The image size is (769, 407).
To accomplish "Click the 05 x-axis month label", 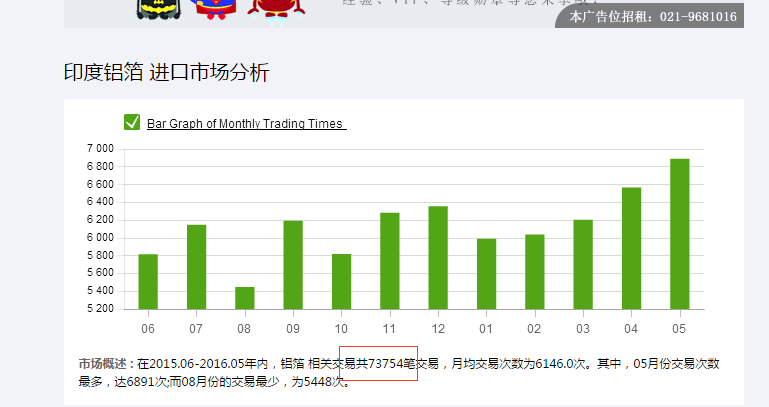I will point(679,329).
